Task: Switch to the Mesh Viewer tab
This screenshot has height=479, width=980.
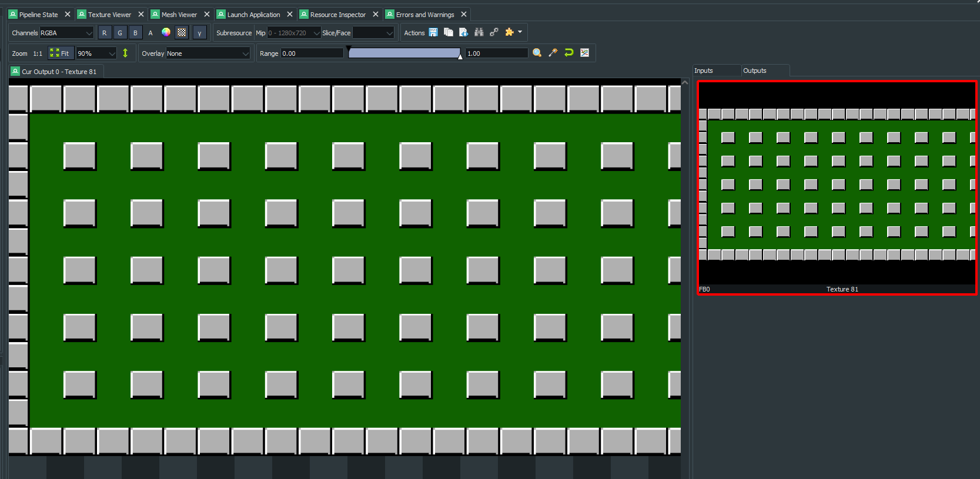Action: coord(179,15)
